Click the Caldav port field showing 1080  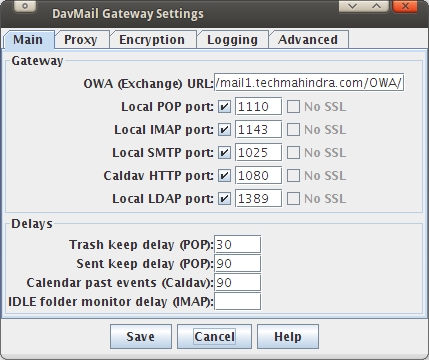coord(259,176)
